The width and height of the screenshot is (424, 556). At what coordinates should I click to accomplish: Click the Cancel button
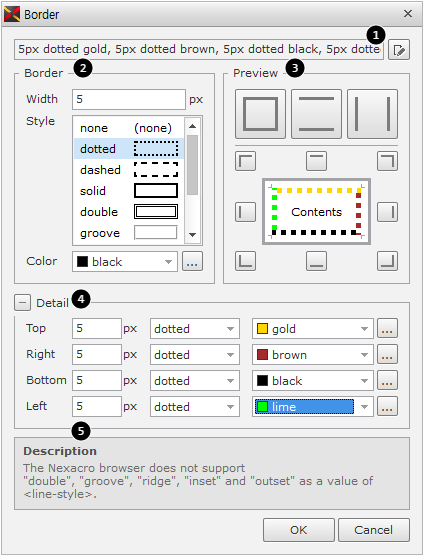[x=374, y=530]
